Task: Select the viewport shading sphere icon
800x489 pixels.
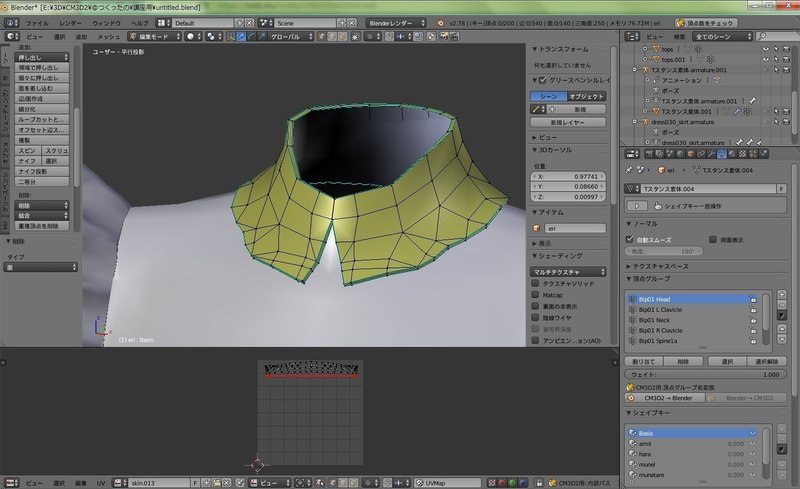Action: (191, 36)
